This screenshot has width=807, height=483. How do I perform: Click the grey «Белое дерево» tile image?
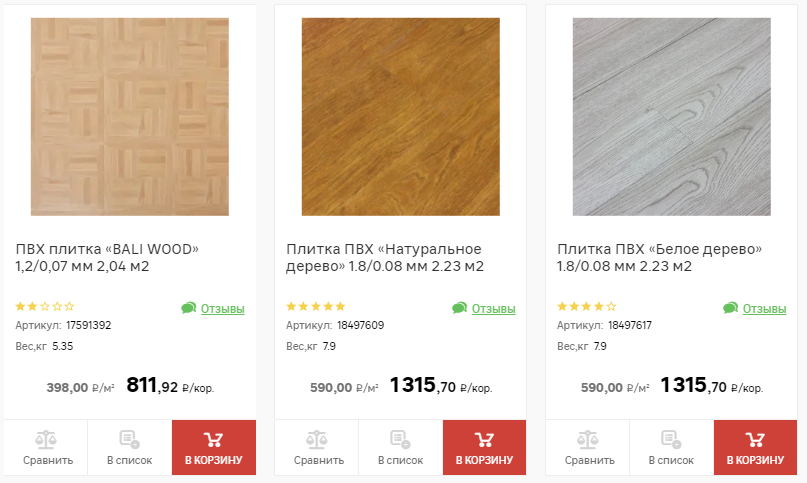pos(671,117)
